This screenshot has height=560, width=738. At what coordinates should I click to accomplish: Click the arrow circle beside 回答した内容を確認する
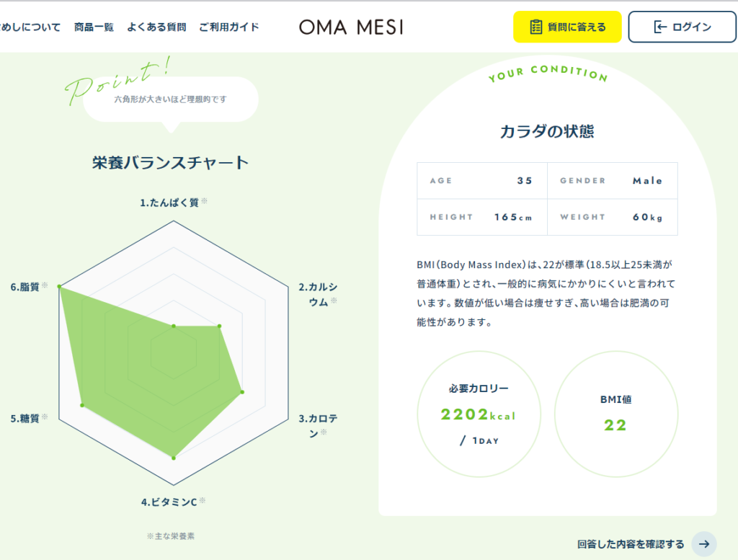(704, 544)
